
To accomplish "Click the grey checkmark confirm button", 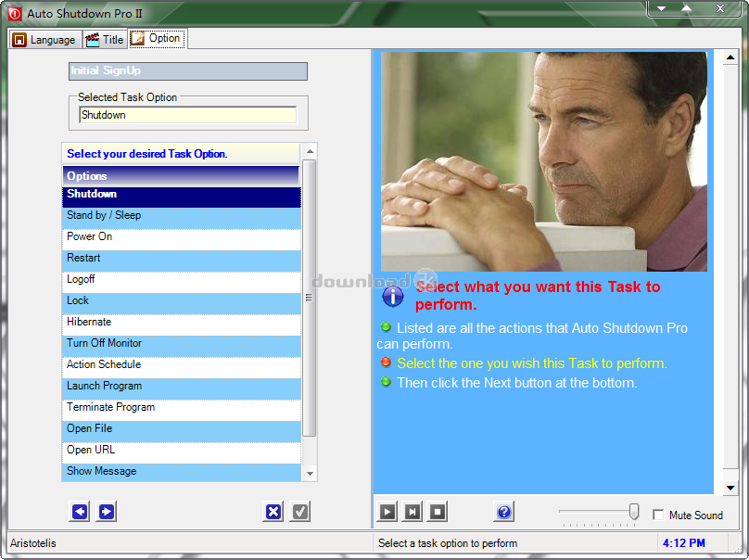I will click(300, 512).
